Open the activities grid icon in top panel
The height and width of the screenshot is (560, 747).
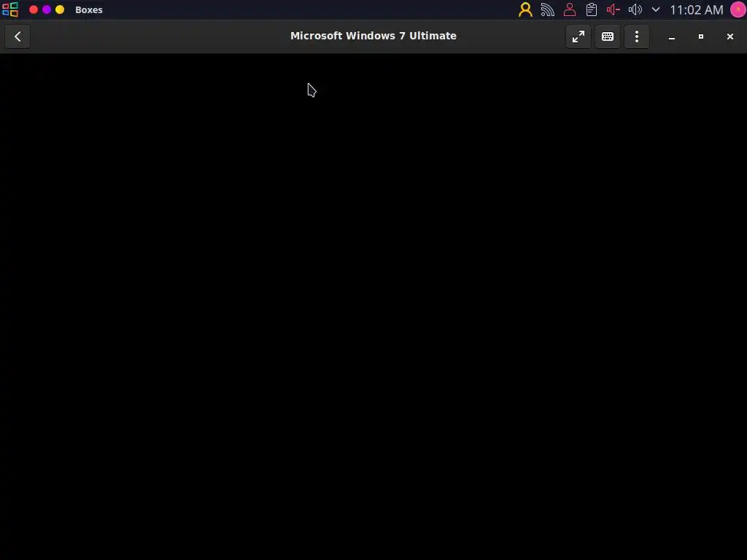(x=10, y=9)
